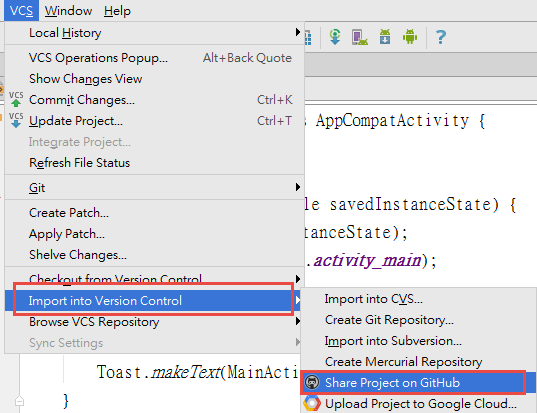Open the Window menu
Screen dimensions: 537x413
tap(68, 11)
